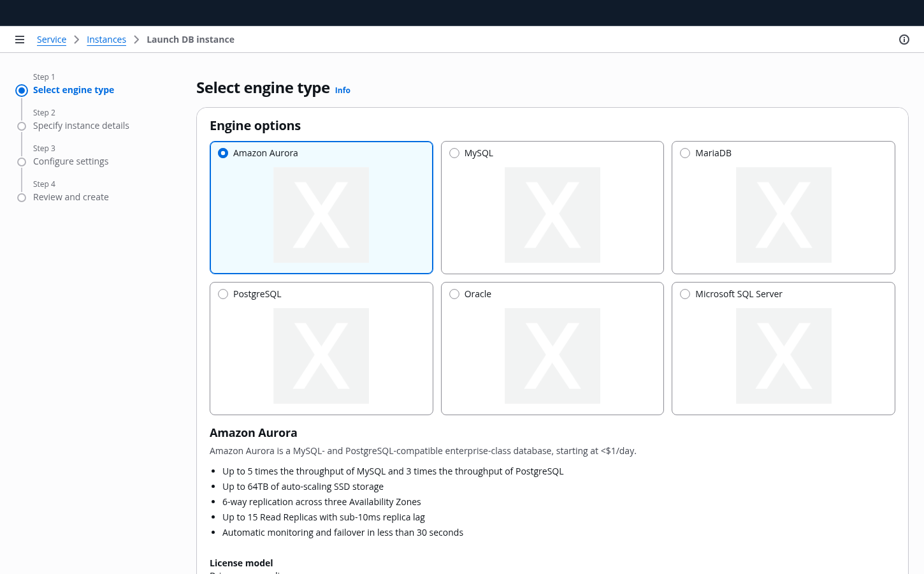Click the Engine options heading
The height and width of the screenshot is (574, 924).
pos(255,126)
